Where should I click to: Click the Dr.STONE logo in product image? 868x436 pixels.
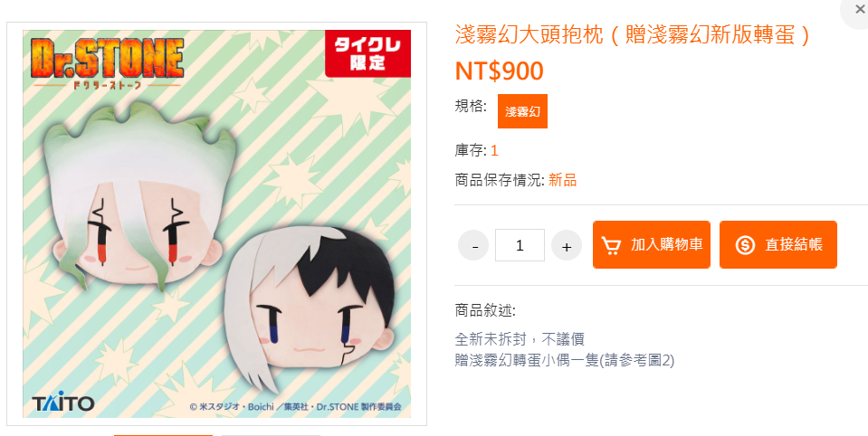click(x=107, y=62)
